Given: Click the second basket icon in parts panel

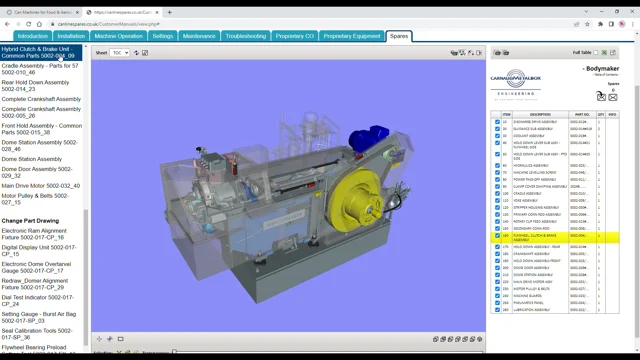Looking at the screenshot, I should coord(506,52).
